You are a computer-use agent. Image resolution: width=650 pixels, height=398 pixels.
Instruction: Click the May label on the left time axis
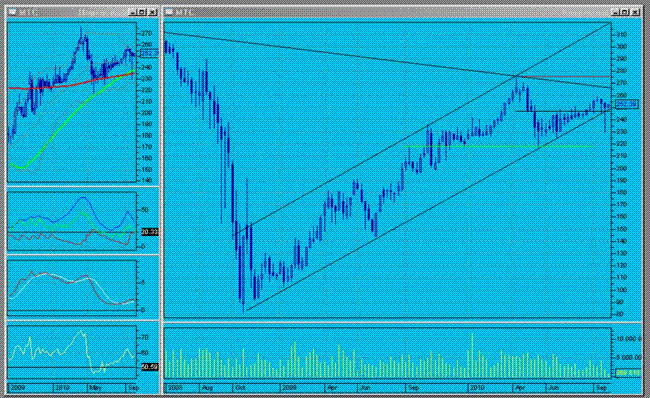coord(95,388)
